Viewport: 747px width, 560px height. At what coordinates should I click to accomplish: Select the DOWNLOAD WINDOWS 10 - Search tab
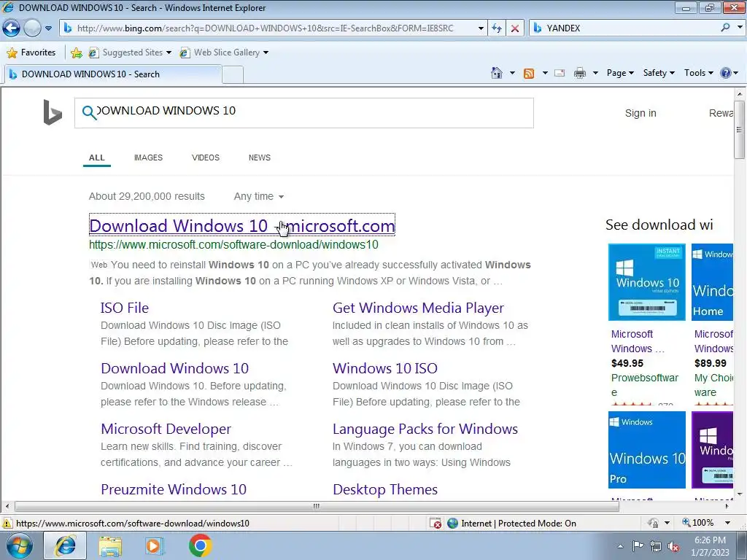[112, 74]
